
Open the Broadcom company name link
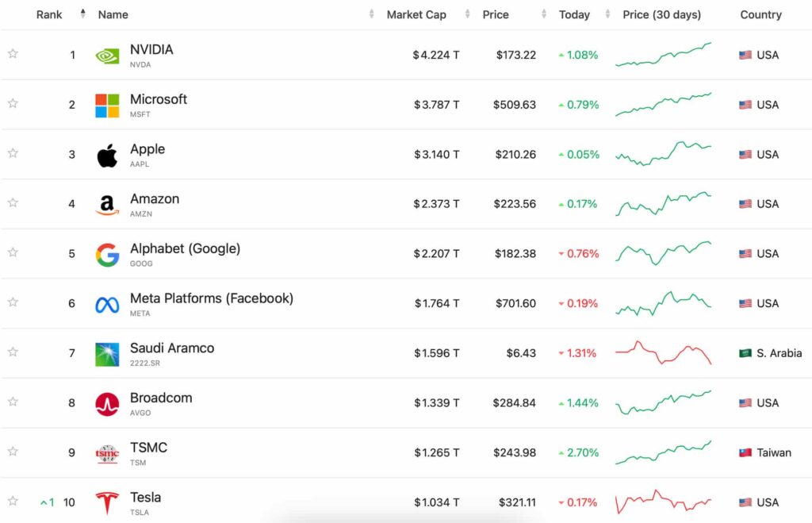pos(161,398)
